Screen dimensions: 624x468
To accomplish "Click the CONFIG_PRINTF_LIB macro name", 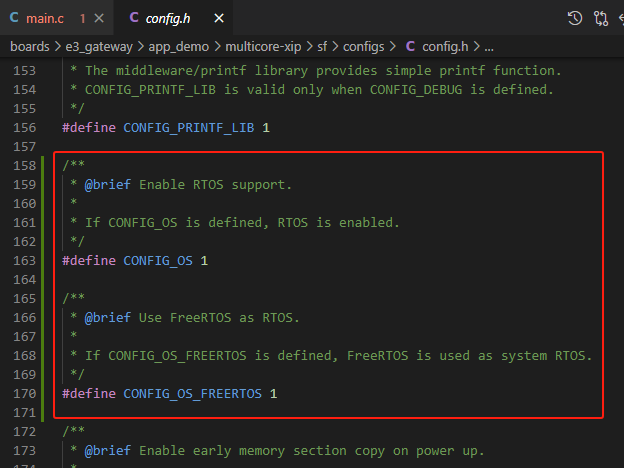I will (188, 128).
